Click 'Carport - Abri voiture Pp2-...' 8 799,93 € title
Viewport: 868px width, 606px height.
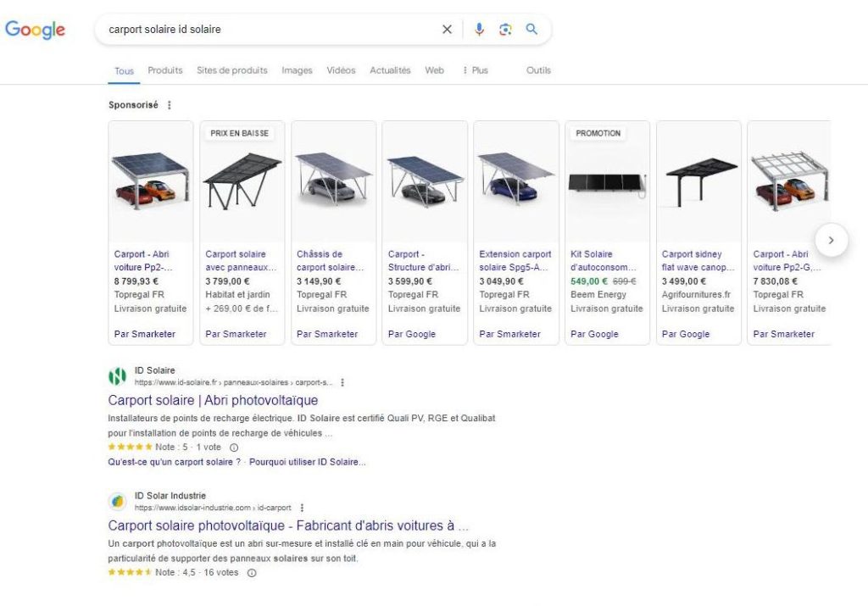[x=143, y=261]
